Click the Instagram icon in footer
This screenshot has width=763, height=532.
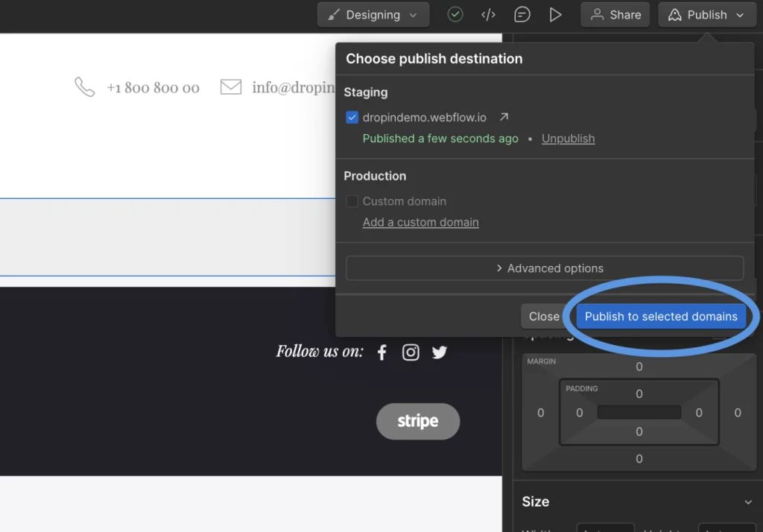point(411,352)
